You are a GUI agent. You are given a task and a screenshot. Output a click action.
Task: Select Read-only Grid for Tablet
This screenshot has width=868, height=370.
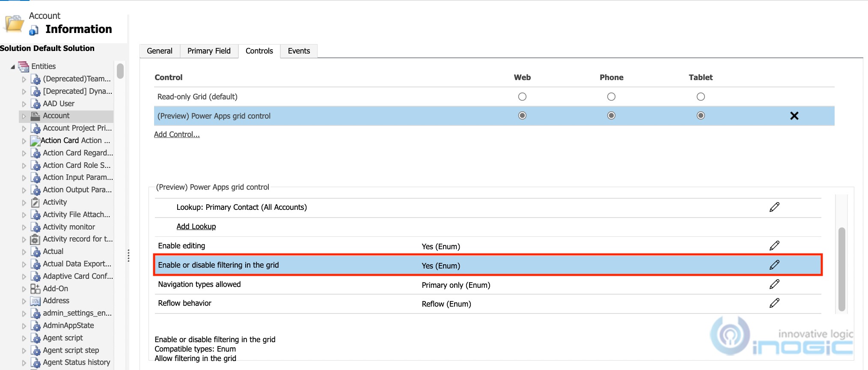[701, 97]
